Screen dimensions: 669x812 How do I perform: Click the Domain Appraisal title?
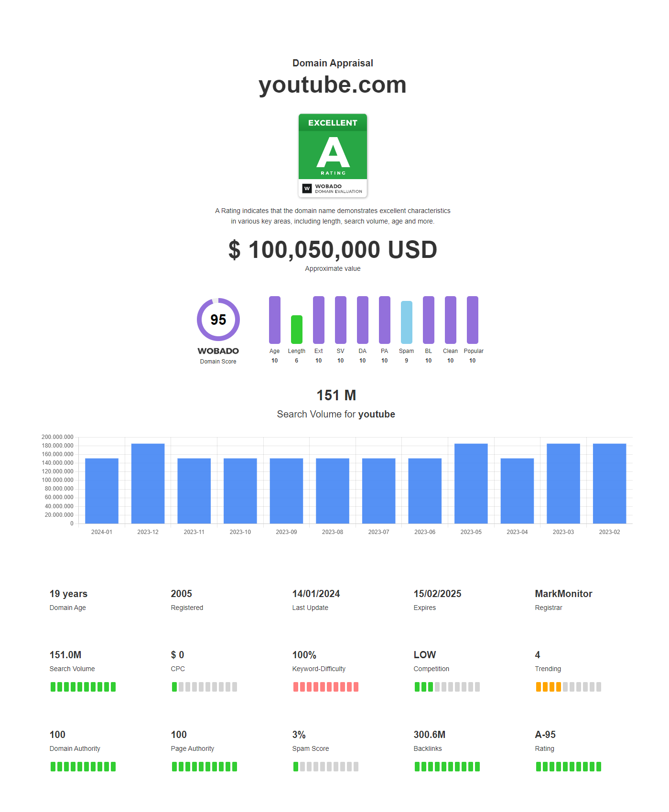pyautogui.click(x=333, y=63)
